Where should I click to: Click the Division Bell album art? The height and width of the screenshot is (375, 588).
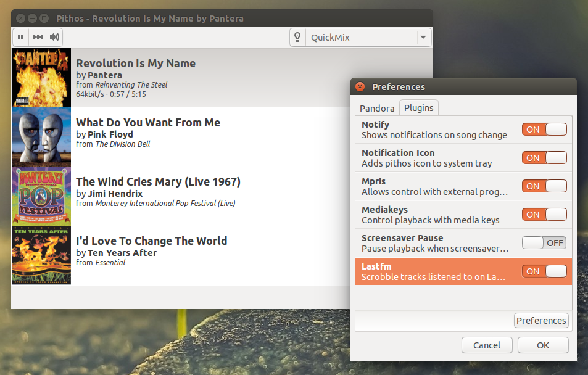pyautogui.click(x=41, y=137)
